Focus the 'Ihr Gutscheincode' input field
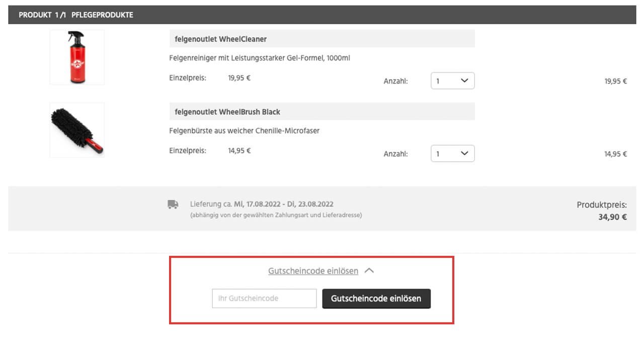 pos(264,298)
